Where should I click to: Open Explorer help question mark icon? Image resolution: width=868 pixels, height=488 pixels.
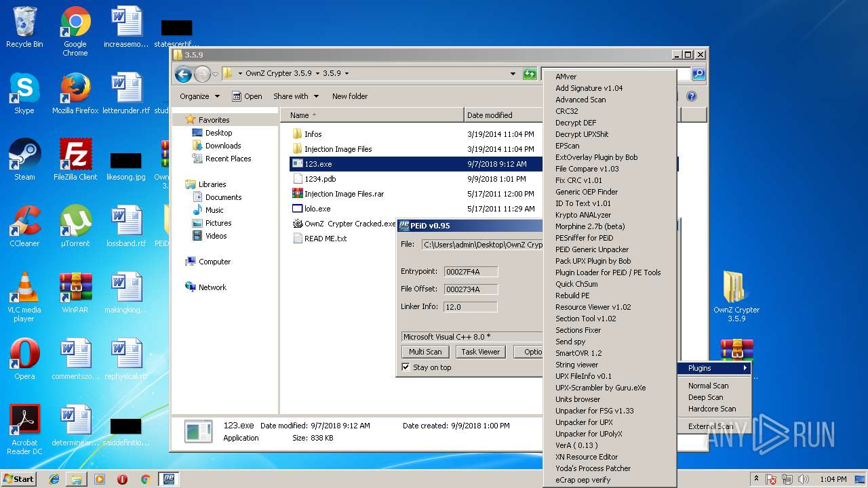click(692, 96)
